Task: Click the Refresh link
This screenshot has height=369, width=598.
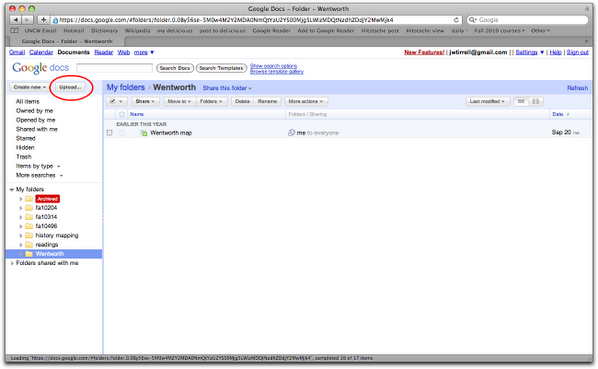Action: (x=577, y=88)
